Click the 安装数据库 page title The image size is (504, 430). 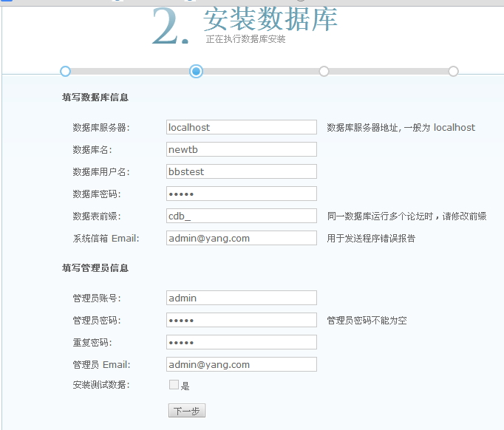270,19
